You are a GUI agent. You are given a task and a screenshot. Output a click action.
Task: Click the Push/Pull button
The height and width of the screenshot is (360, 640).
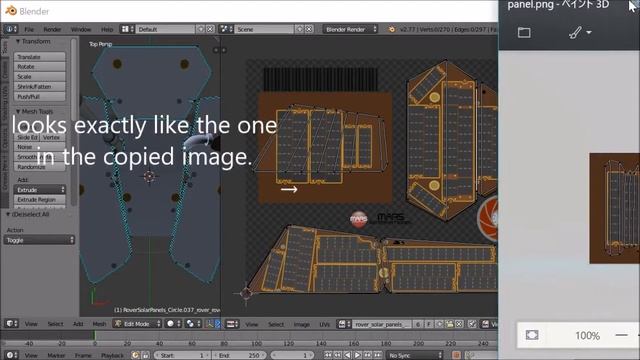pos(40,97)
